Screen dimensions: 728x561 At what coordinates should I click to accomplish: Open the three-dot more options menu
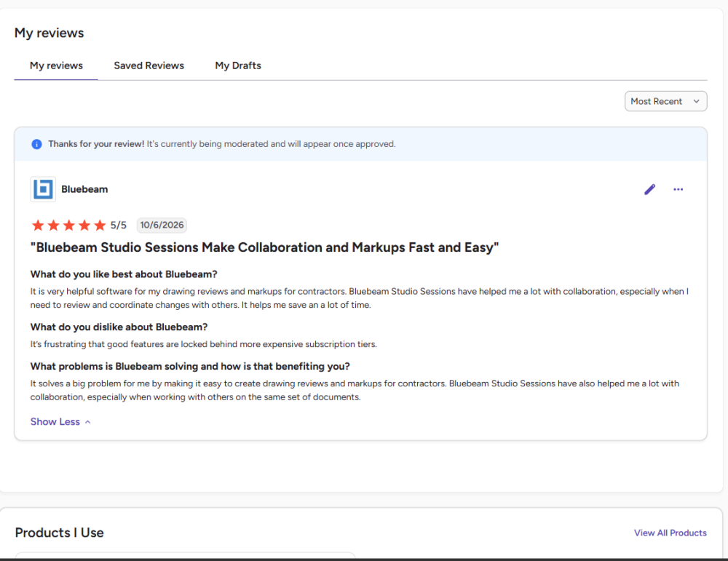pos(678,189)
